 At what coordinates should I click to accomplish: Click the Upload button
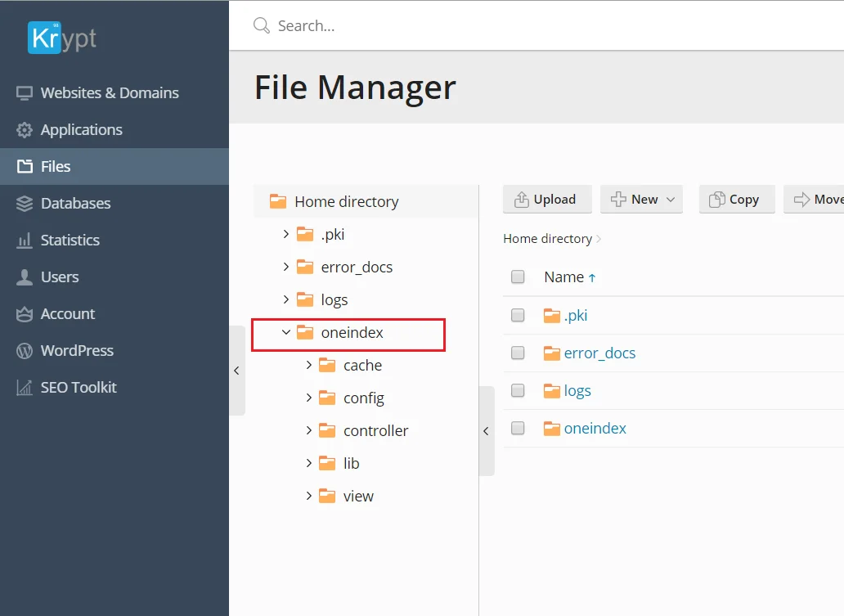pyautogui.click(x=547, y=200)
